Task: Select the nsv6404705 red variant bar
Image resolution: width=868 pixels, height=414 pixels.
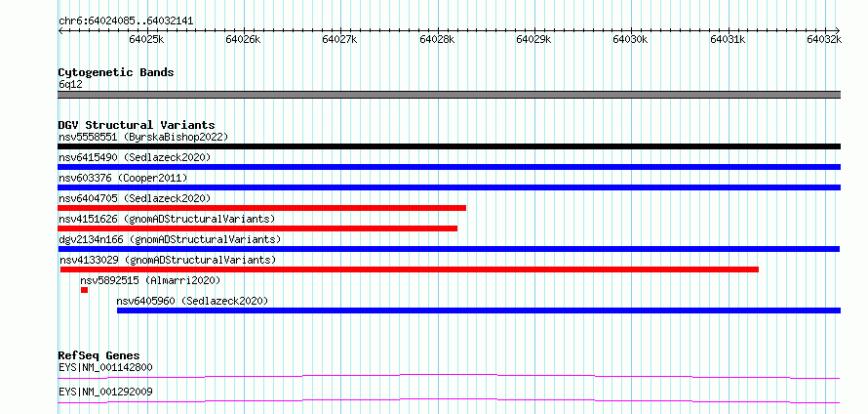Action: coord(261,208)
